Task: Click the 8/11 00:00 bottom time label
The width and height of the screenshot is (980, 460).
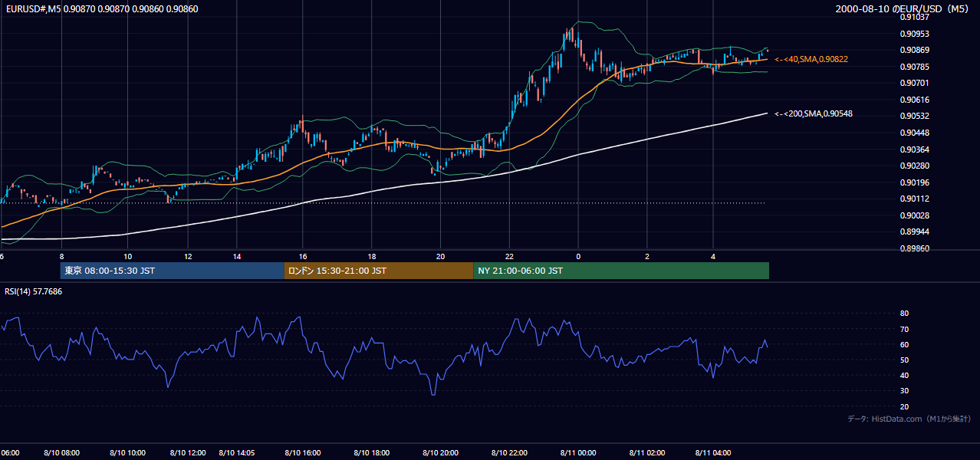Action: coord(579,452)
